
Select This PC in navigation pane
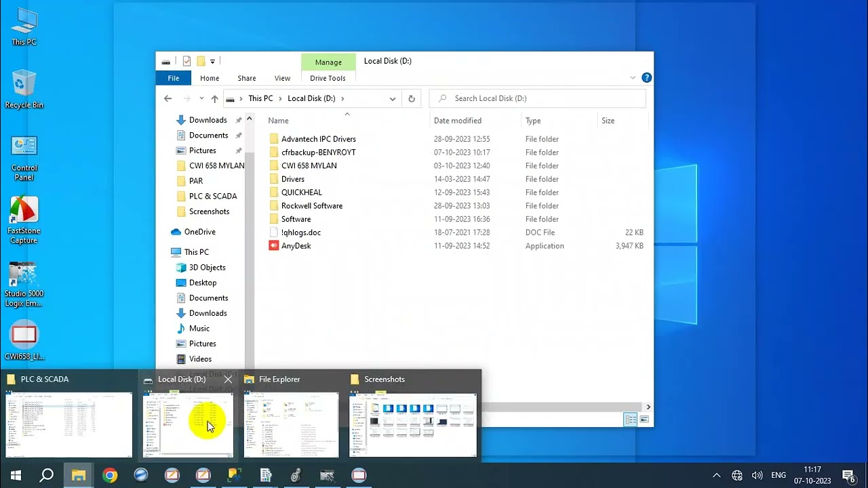pyautogui.click(x=196, y=252)
